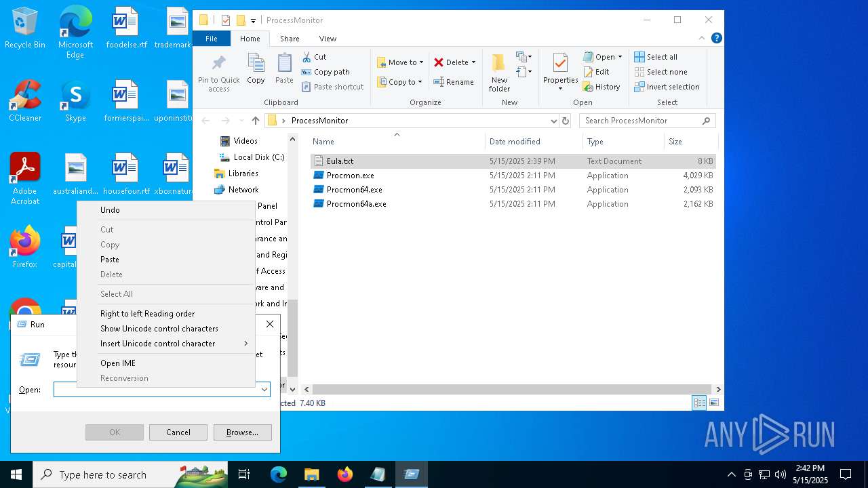The height and width of the screenshot is (488, 868).
Task: Click Invert selection in ribbon
Action: (667, 87)
